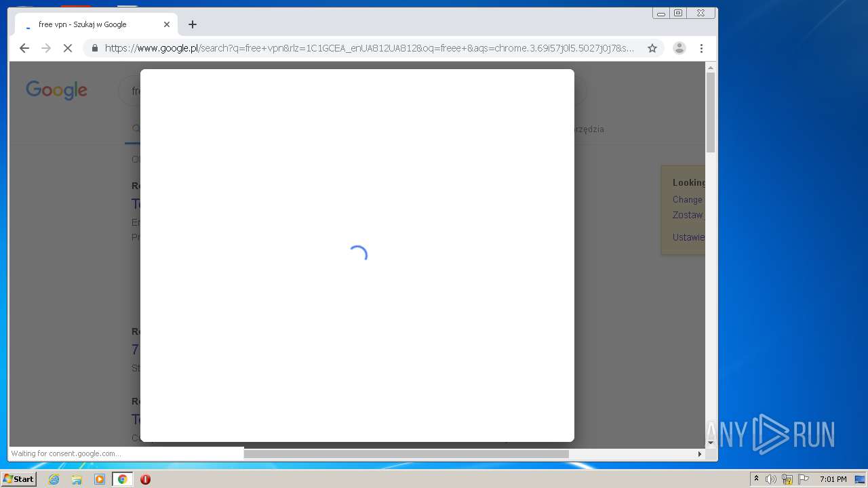Click the network tray icon
Viewport: 868px width, 488px height.
coord(787,479)
